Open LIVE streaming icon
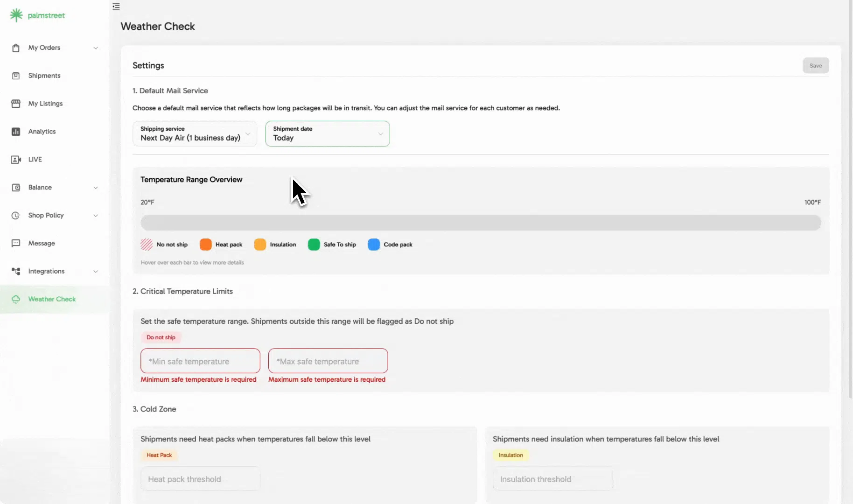Image resolution: width=853 pixels, height=504 pixels. 16,160
